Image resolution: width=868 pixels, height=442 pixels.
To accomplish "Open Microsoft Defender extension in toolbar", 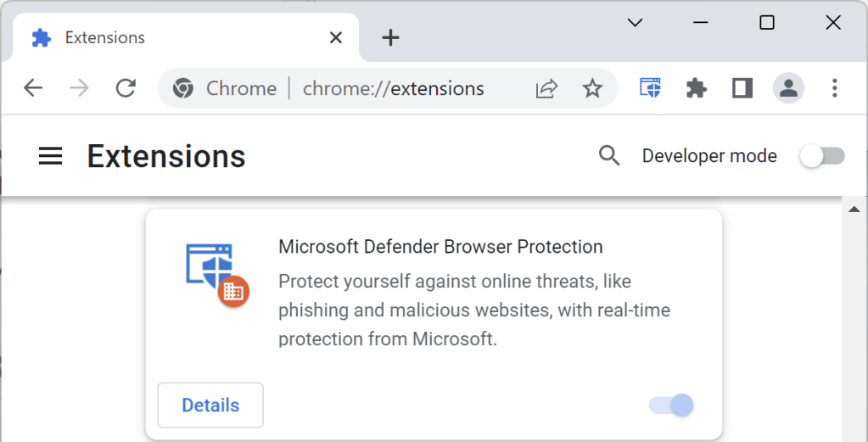I will [x=651, y=88].
